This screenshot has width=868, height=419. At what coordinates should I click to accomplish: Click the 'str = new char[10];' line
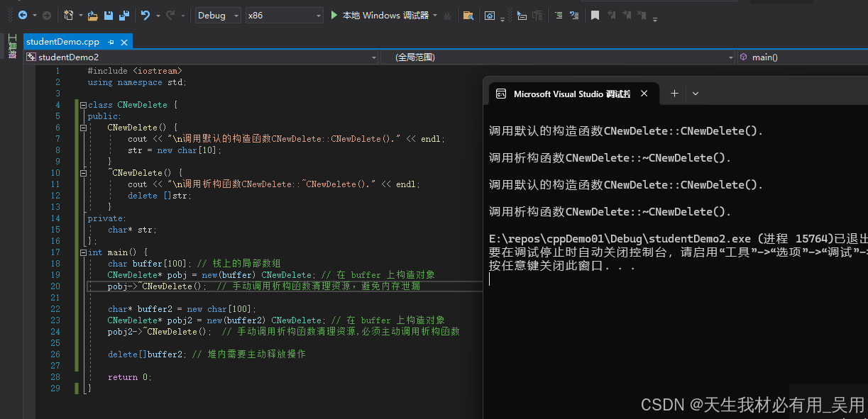coord(175,150)
